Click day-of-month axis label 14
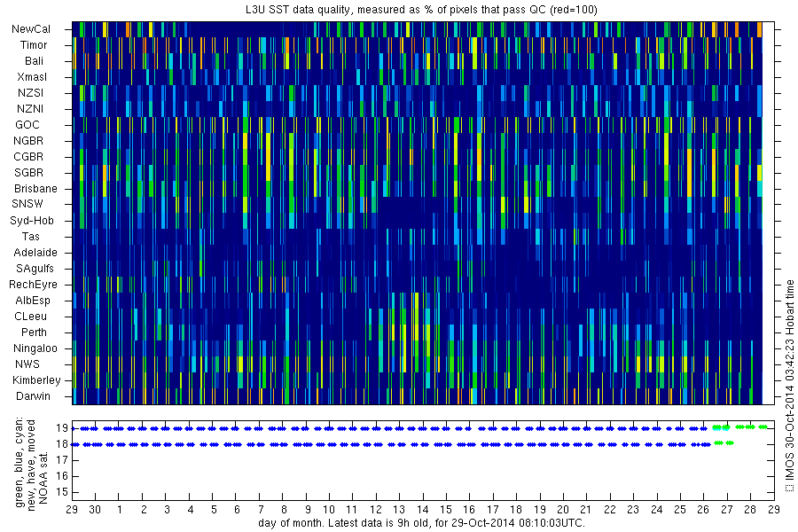 click(422, 510)
